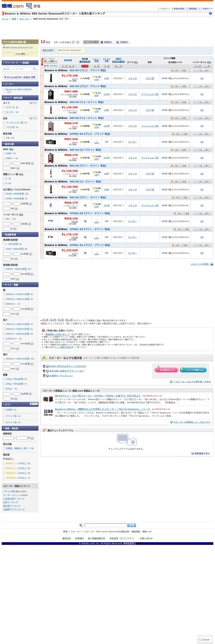The image size is (215, 644).
Task: Apply the kg未満 weight range arrow
Action: pos(30,394)
